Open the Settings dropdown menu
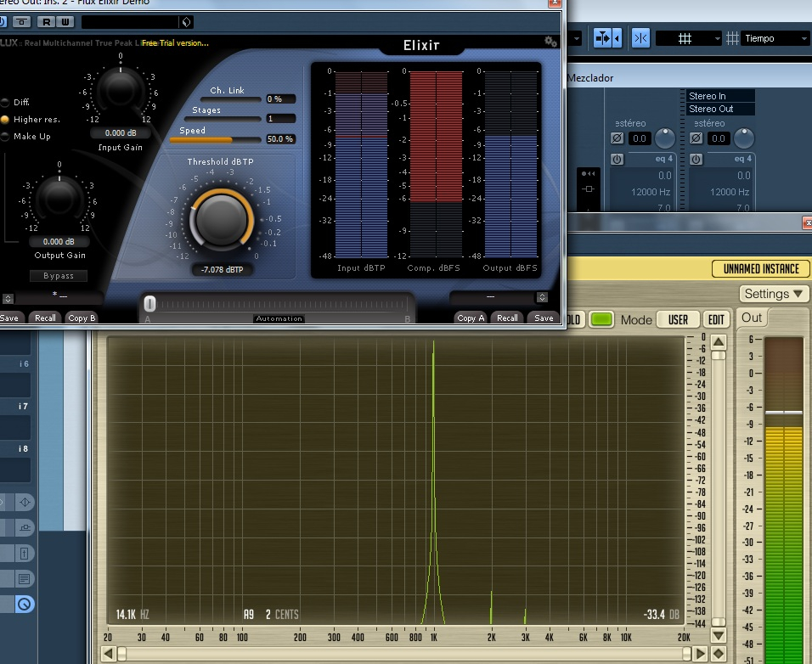The width and height of the screenshot is (812, 664). click(x=775, y=294)
